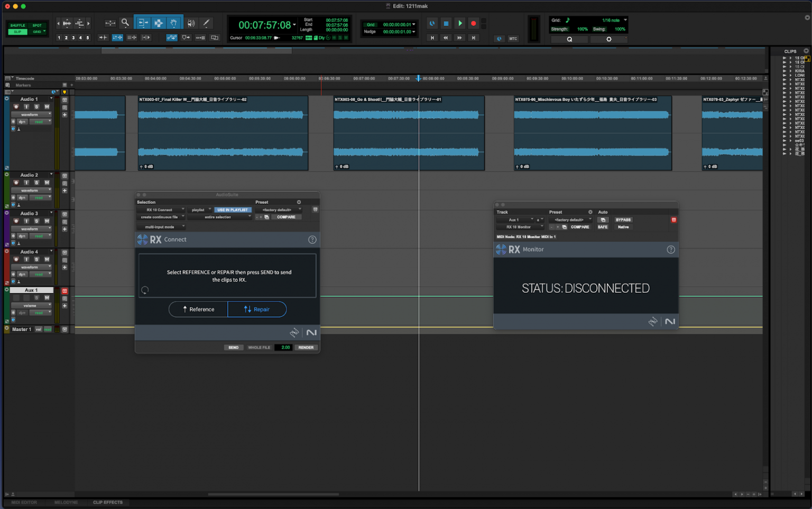812x509 pixels.
Task: Open the create continuous file dropdown
Action: pyautogui.click(x=160, y=217)
